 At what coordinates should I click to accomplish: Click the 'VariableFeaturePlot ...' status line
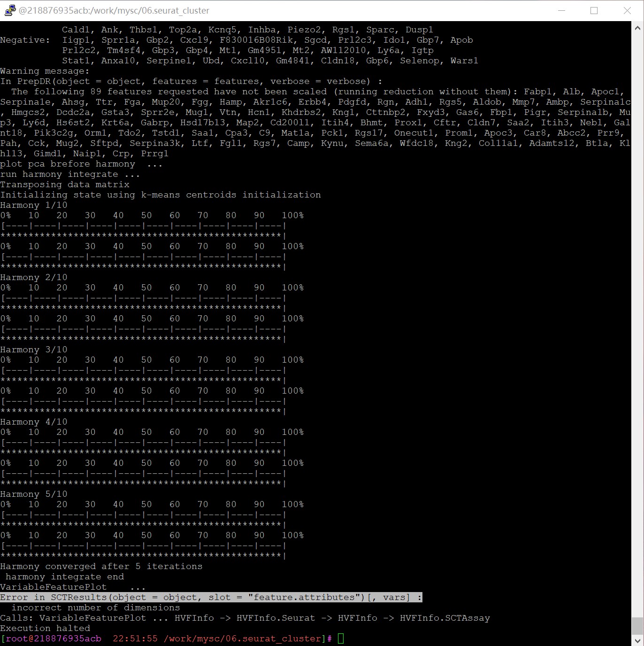[x=73, y=587]
